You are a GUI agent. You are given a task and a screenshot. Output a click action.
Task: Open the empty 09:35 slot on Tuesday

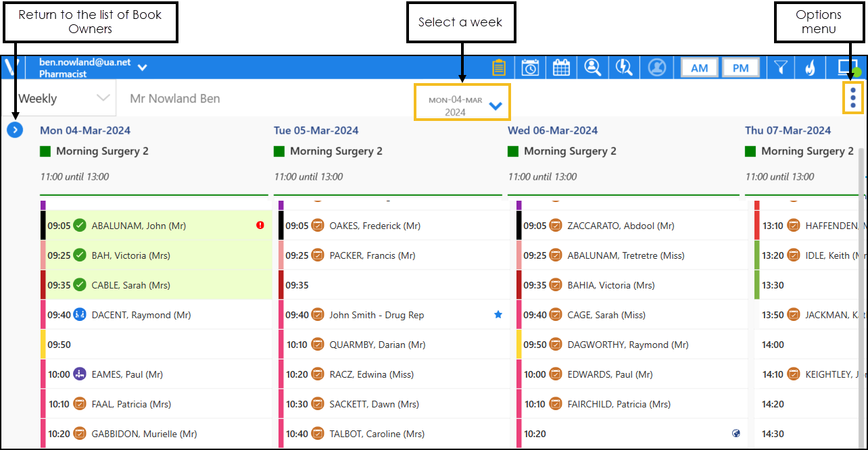tap(392, 285)
